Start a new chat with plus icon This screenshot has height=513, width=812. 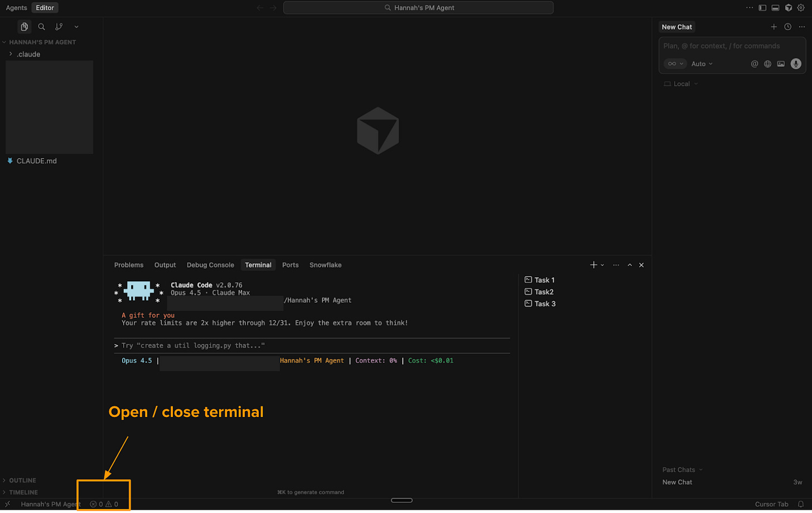774,27
